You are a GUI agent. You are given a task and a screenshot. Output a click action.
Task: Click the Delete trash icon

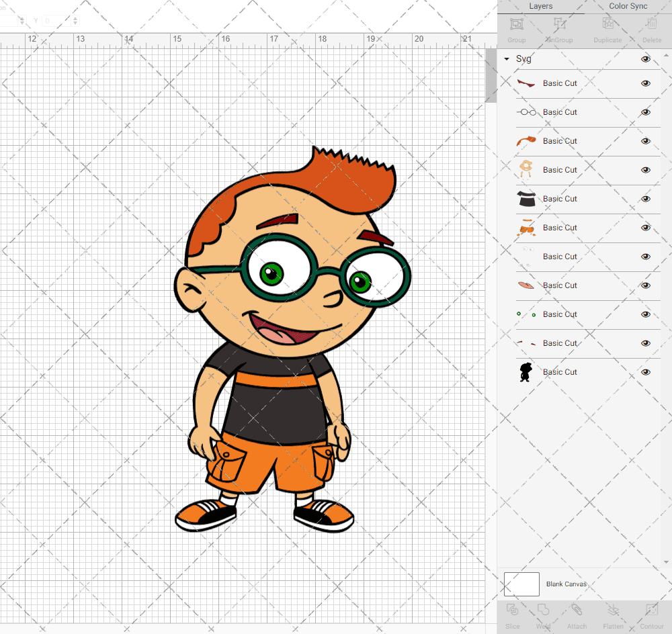pos(651,25)
